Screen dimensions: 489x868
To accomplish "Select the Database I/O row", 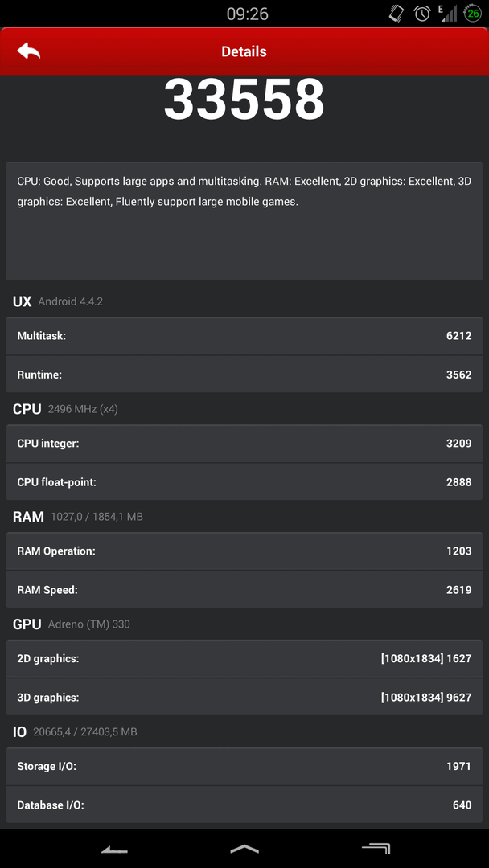I will click(x=244, y=805).
